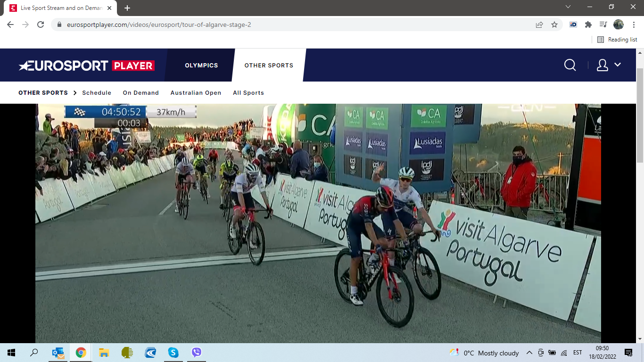Show hidden system tray icons
The height and width of the screenshot is (362, 644).
click(x=529, y=353)
